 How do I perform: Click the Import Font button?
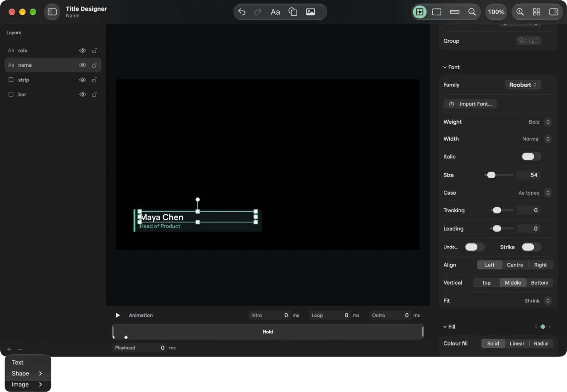[470, 104]
